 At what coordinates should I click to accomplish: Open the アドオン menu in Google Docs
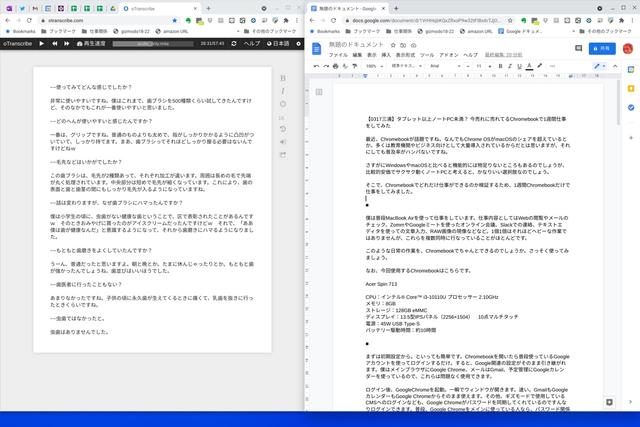pyautogui.click(x=449, y=55)
